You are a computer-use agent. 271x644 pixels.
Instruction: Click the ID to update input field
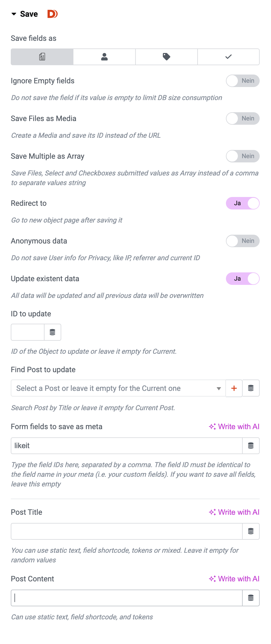pyautogui.click(x=28, y=332)
